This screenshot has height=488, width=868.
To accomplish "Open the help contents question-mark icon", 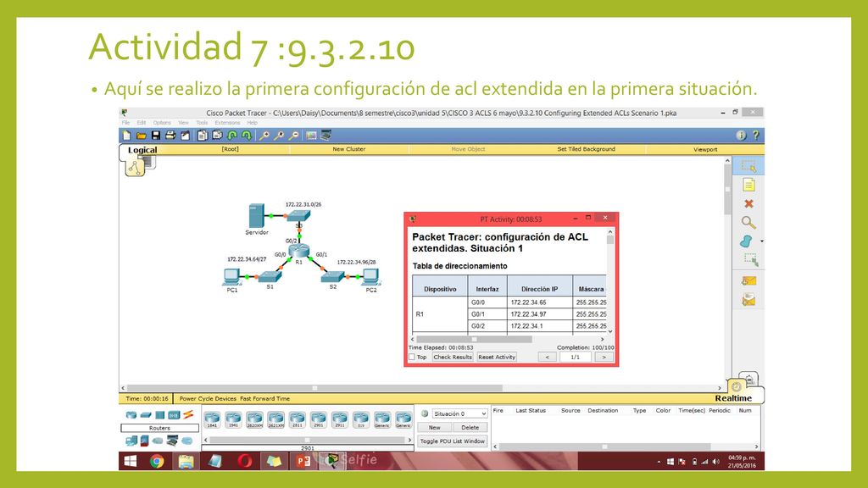I will (x=755, y=136).
